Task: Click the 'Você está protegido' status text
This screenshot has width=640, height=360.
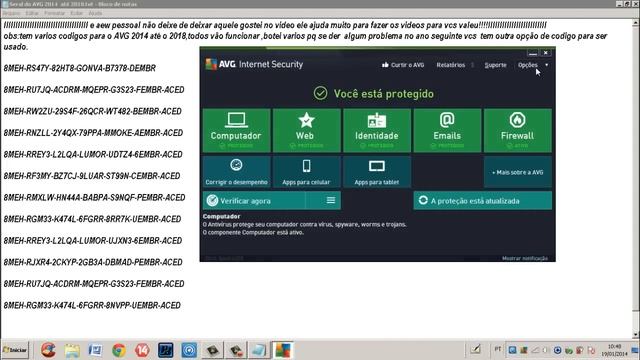Action: coord(384,94)
